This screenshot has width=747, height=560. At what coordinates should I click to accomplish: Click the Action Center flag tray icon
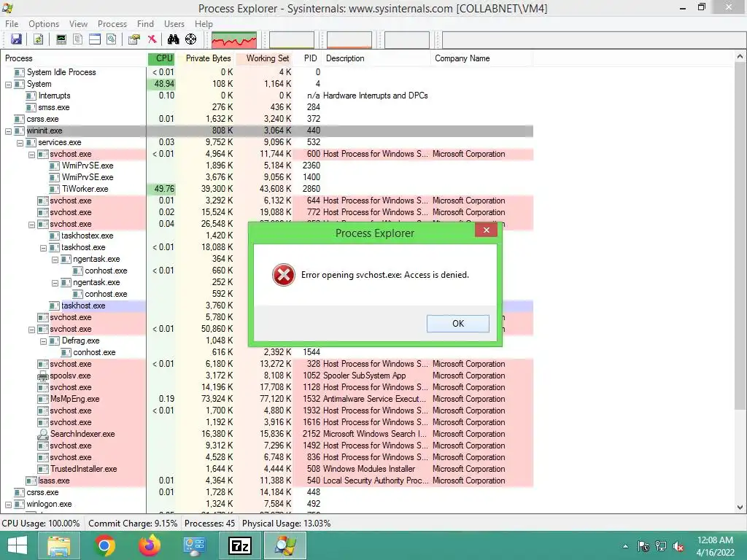643,547
